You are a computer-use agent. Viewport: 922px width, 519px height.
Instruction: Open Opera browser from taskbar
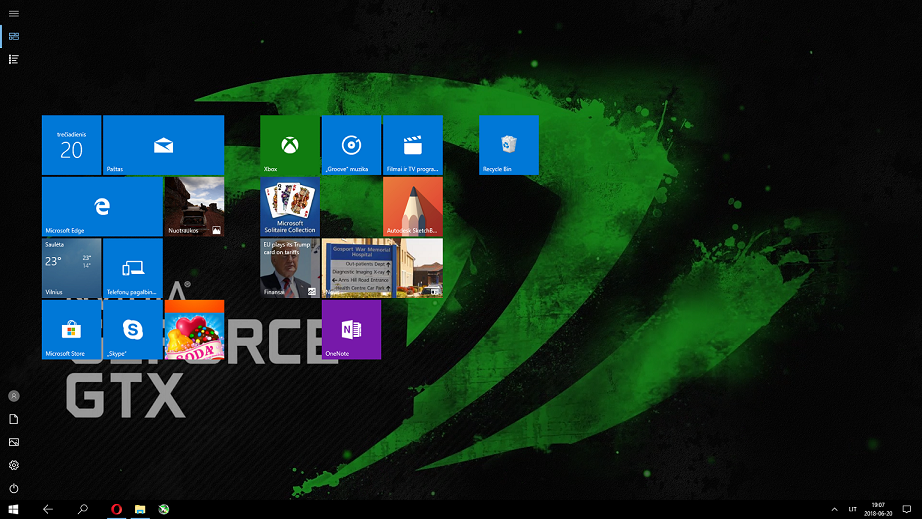point(116,510)
